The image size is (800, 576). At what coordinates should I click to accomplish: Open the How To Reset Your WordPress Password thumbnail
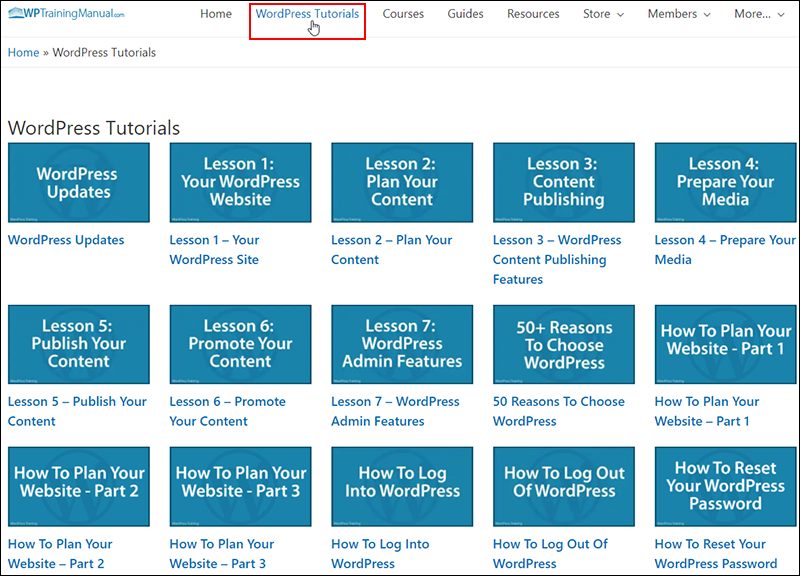(726, 487)
